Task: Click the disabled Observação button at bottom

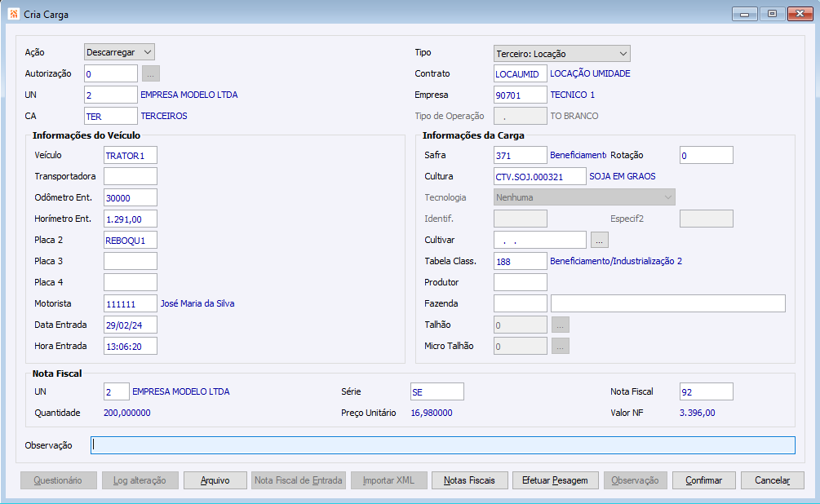Action: [636, 480]
